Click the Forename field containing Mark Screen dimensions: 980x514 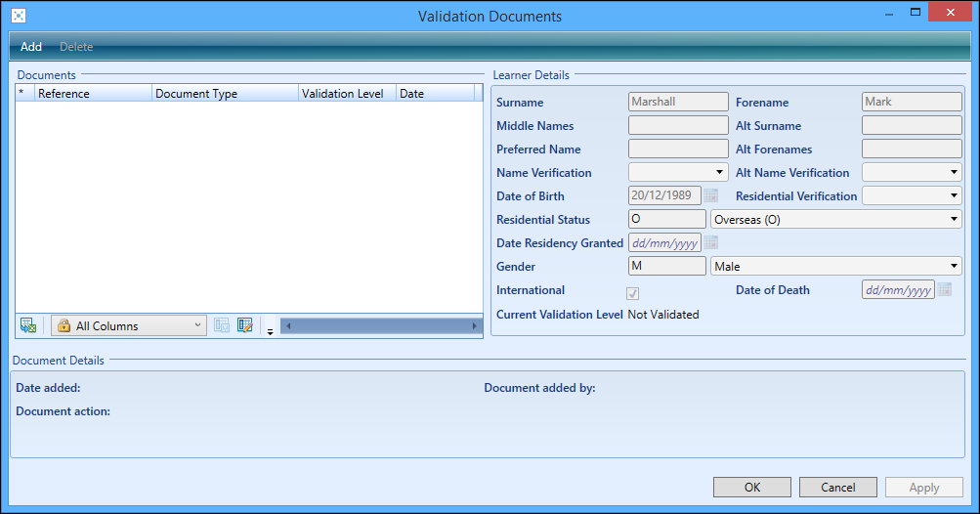[912, 102]
